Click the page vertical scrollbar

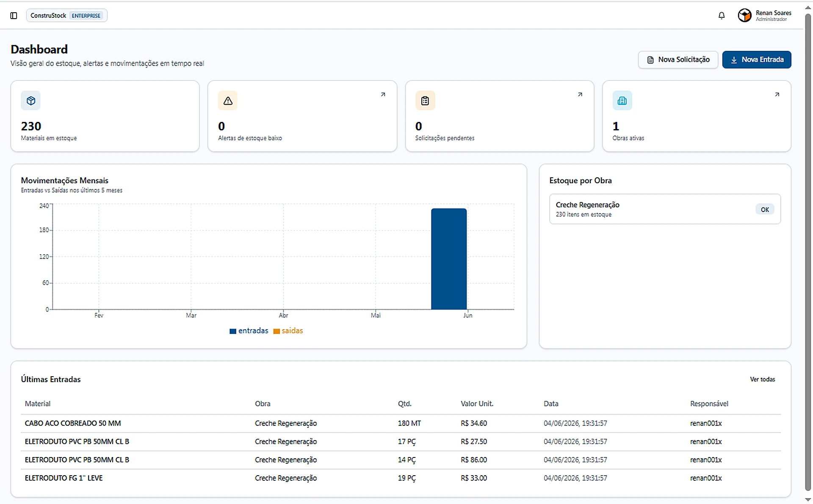click(808, 252)
